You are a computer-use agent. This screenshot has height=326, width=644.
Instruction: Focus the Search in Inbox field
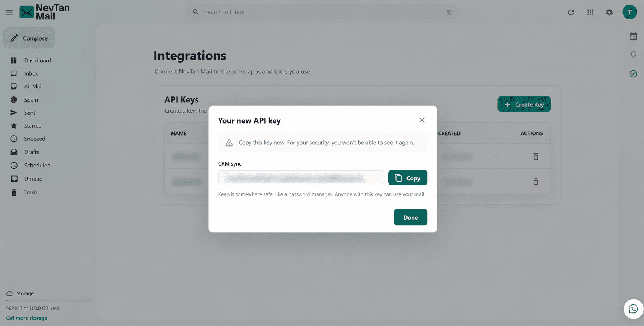322,12
